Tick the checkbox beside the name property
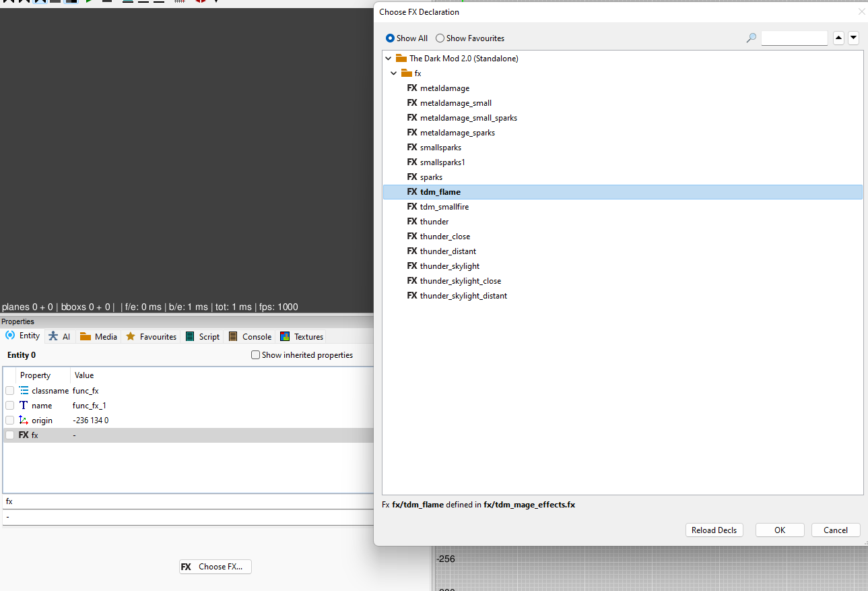 coord(9,406)
